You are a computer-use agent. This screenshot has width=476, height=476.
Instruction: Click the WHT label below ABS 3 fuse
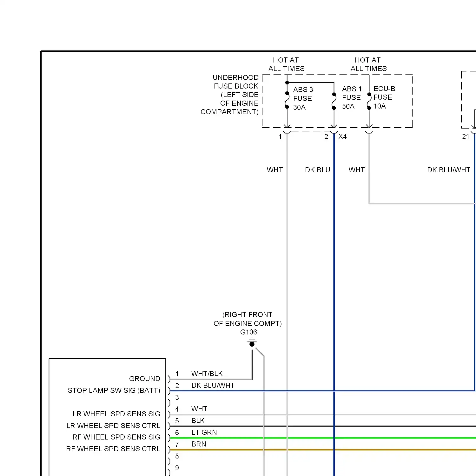(x=275, y=170)
